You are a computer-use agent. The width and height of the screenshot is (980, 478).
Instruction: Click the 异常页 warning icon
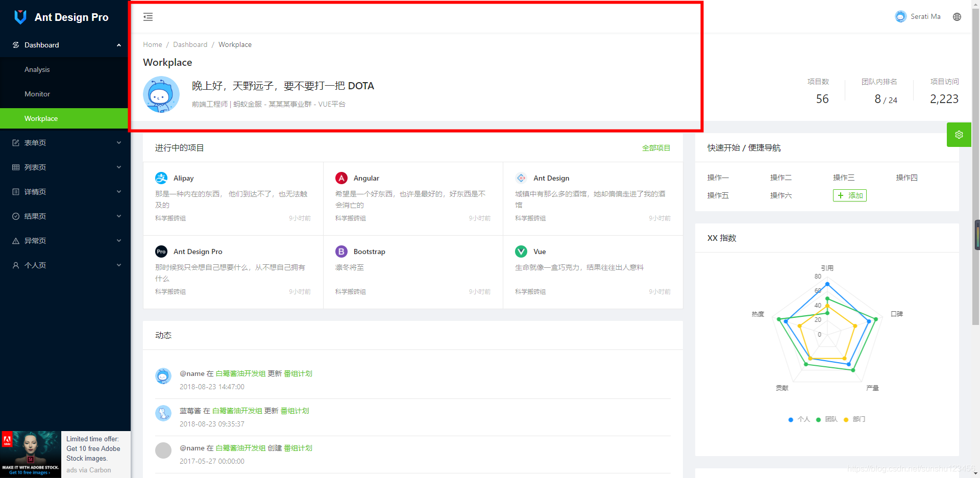[x=16, y=241]
